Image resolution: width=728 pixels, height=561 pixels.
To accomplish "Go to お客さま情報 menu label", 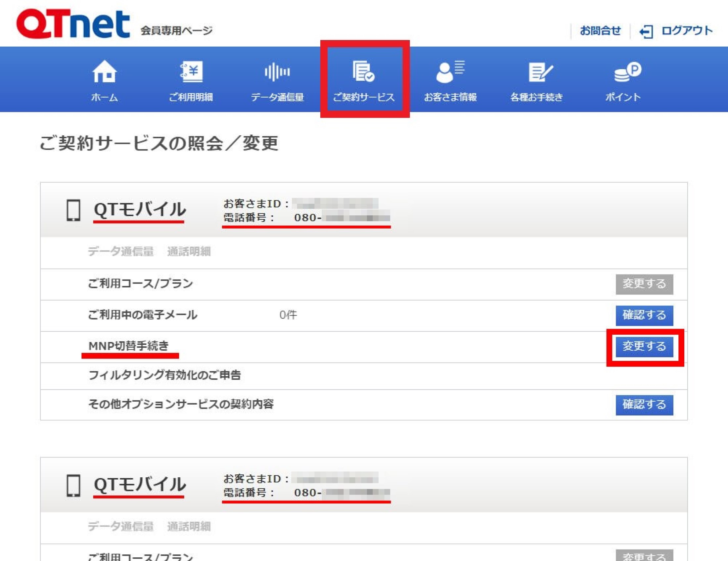I will [450, 97].
